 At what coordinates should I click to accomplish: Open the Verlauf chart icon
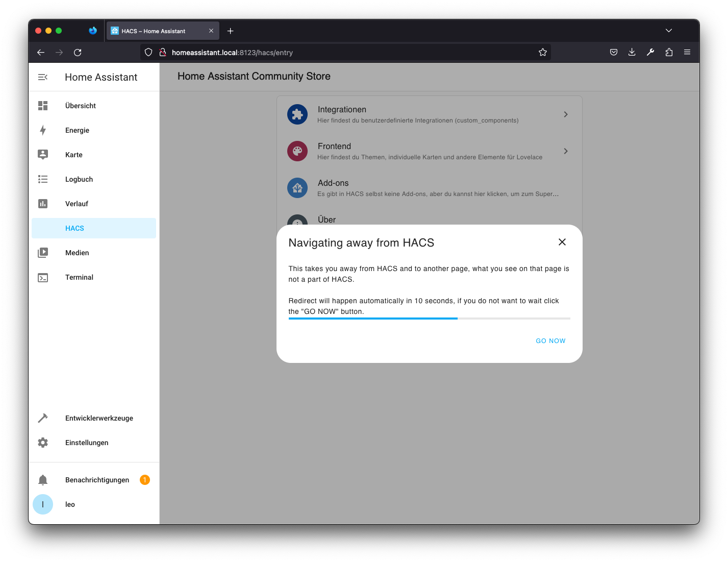[43, 204]
